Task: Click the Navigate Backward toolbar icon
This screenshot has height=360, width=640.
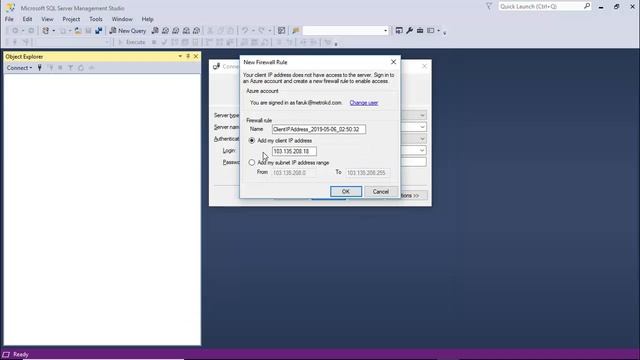Action: (15, 31)
